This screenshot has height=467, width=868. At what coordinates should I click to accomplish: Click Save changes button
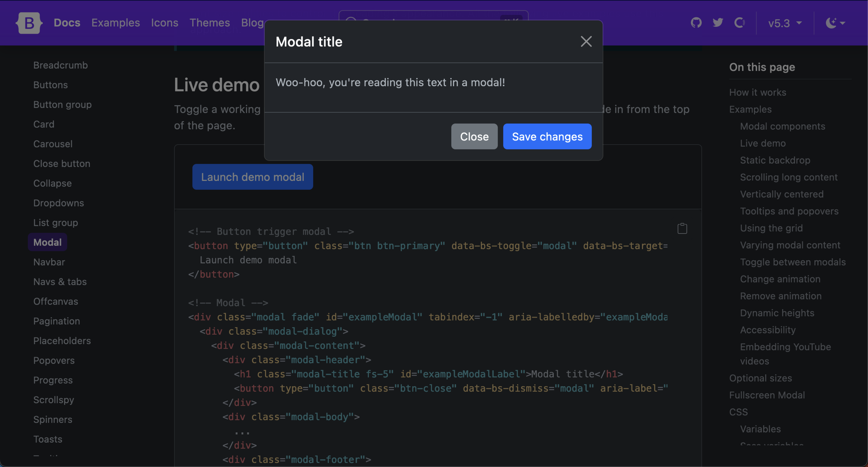547,136
